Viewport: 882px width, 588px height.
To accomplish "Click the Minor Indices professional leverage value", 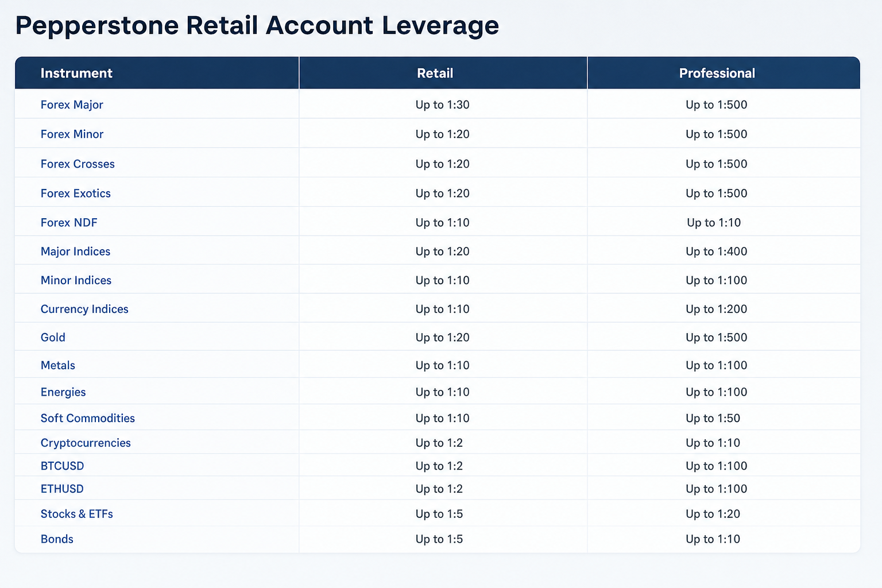I will (717, 280).
